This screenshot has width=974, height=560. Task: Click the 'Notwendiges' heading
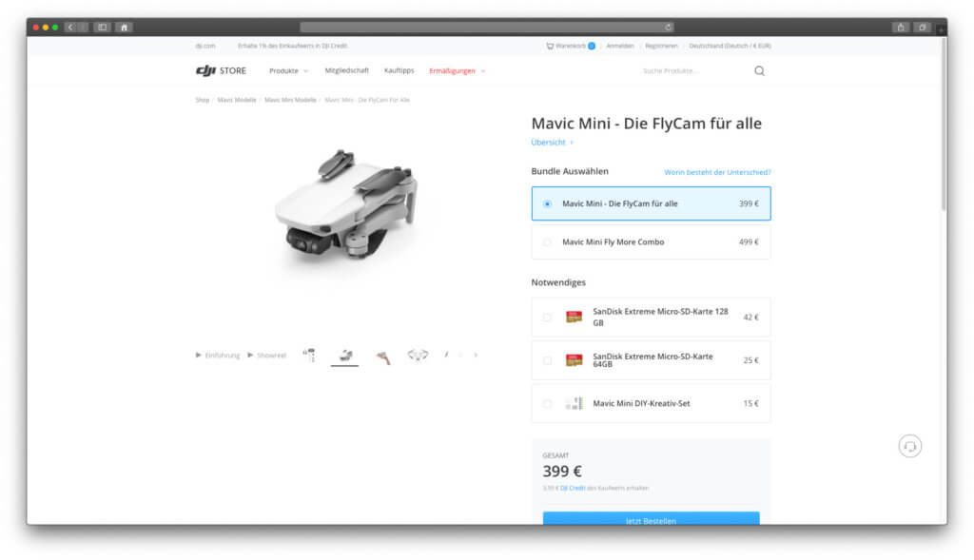(x=558, y=282)
